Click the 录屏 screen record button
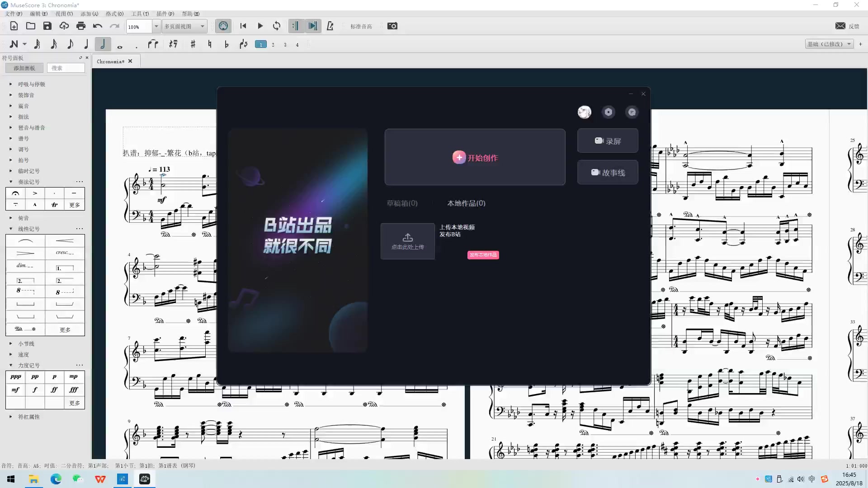The image size is (868, 488). (x=608, y=141)
